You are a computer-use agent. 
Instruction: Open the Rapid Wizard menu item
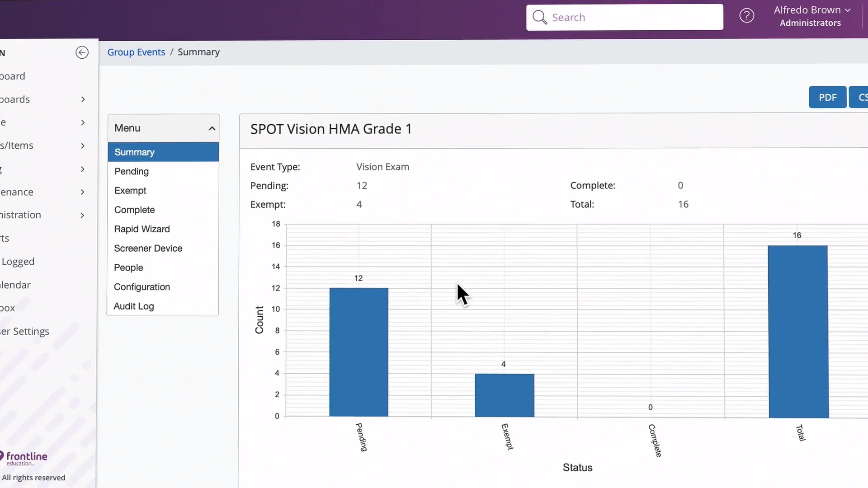[x=142, y=229]
